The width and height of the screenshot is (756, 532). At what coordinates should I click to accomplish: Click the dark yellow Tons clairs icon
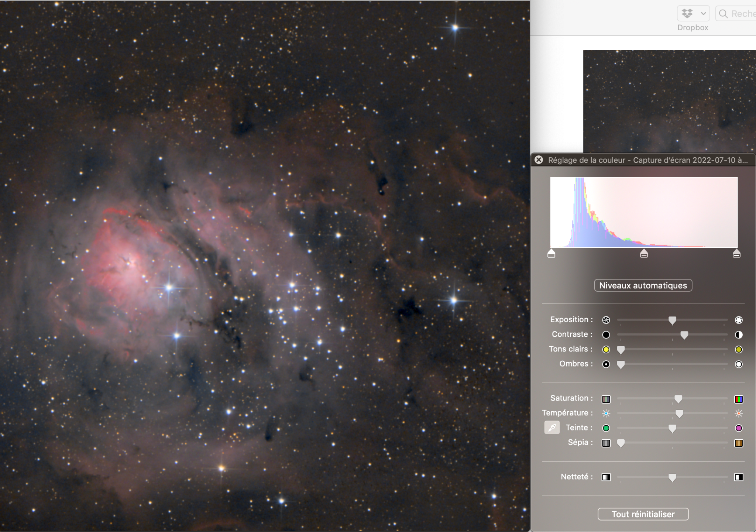739,350
